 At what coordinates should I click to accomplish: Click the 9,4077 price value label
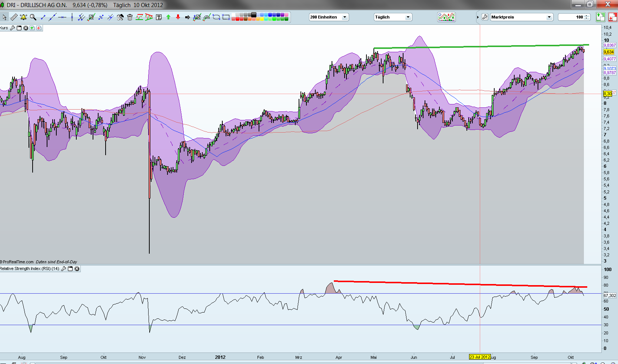point(610,59)
